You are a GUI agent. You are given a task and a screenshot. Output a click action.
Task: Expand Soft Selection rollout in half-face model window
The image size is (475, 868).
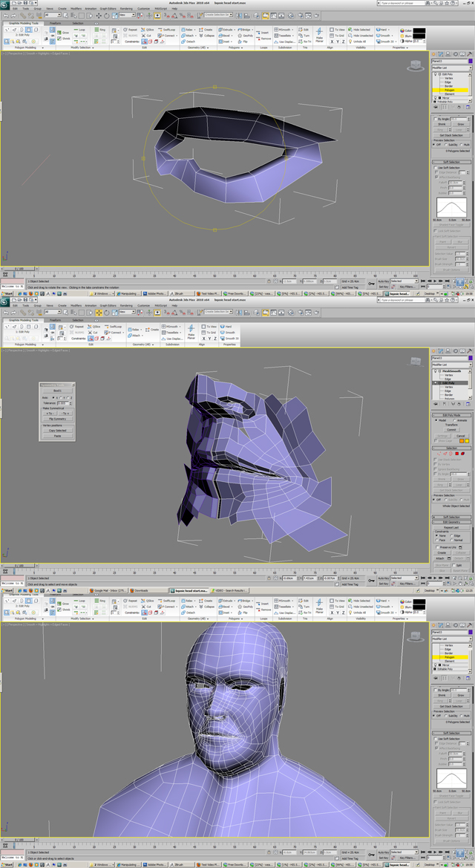pos(452,517)
